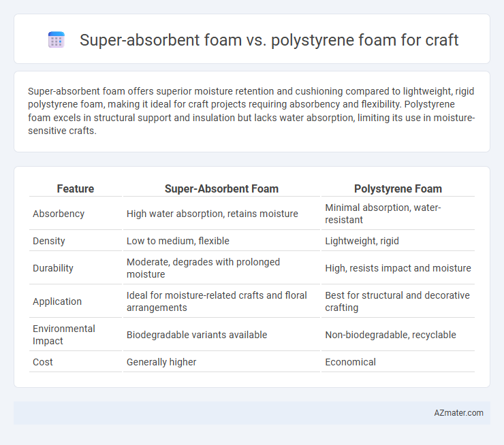Click the table grid icon beside the title
The height and width of the screenshot is (445, 504).
coord(57,40)
